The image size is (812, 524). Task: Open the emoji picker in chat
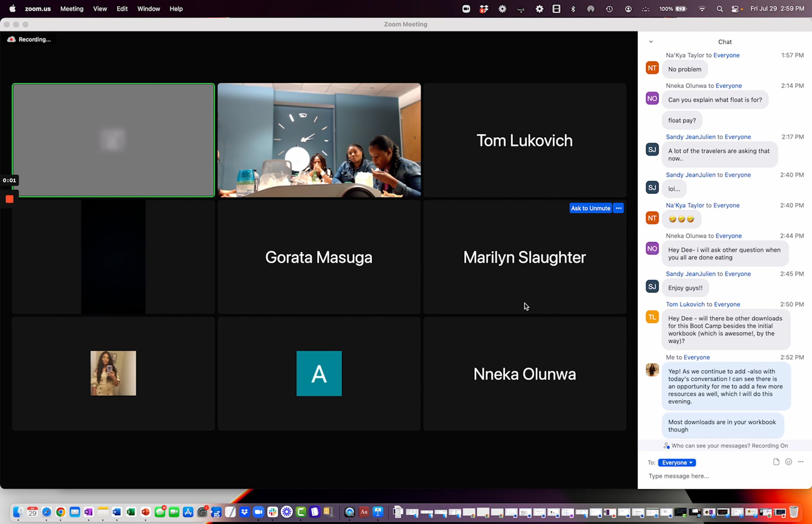click(788, 462)
